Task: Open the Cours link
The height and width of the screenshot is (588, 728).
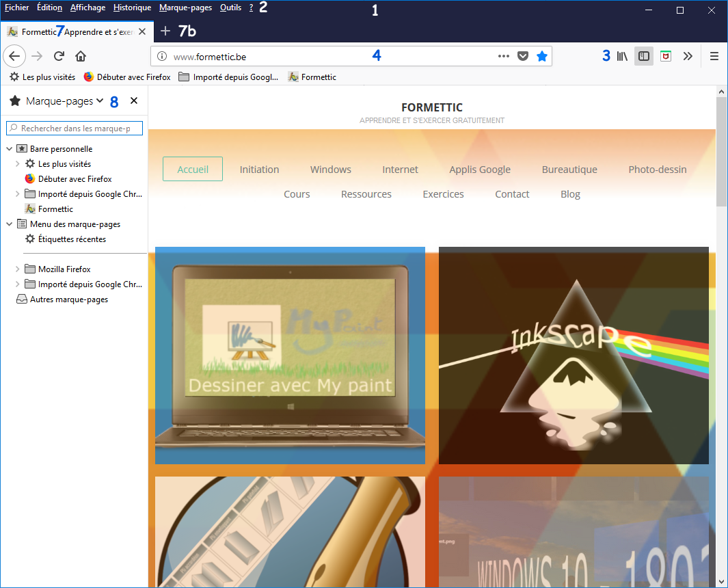Action: tap(297, 194)
